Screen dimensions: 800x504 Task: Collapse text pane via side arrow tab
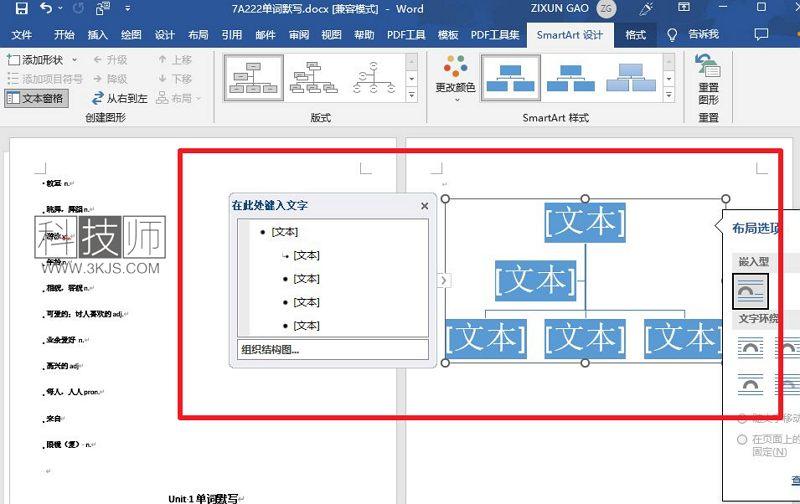point(443,280)
